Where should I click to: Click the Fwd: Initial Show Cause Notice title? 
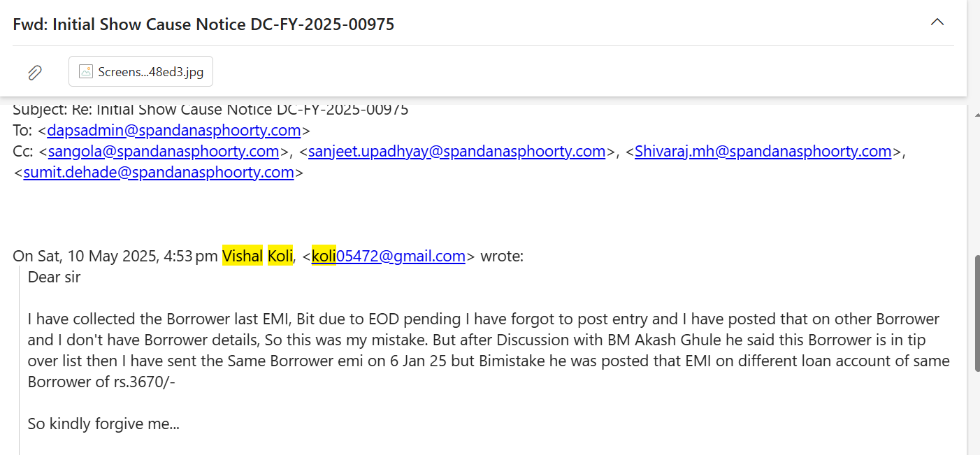pyautogui.click(x=203, y=24)
